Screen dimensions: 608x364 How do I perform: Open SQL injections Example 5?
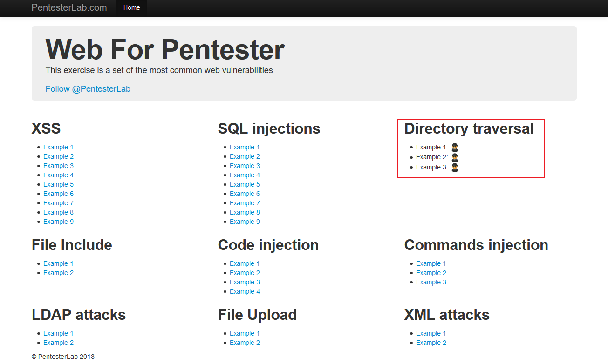tap(245, 184)
